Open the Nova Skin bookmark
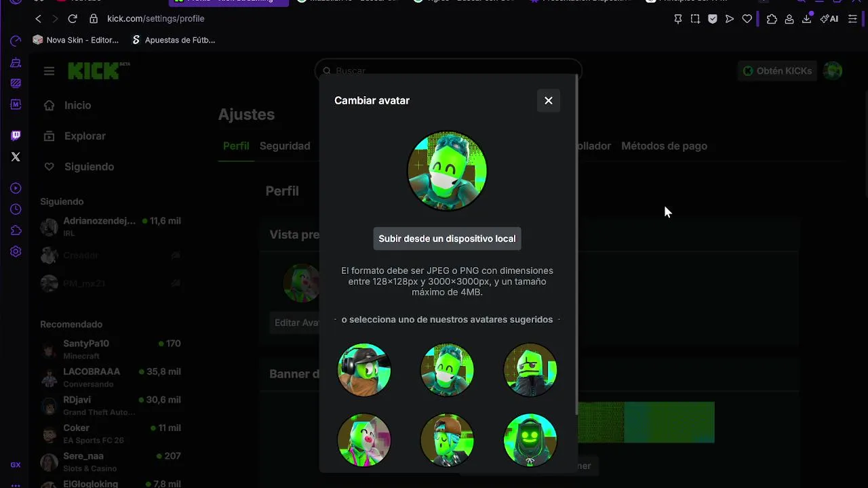 coord(76,40)
